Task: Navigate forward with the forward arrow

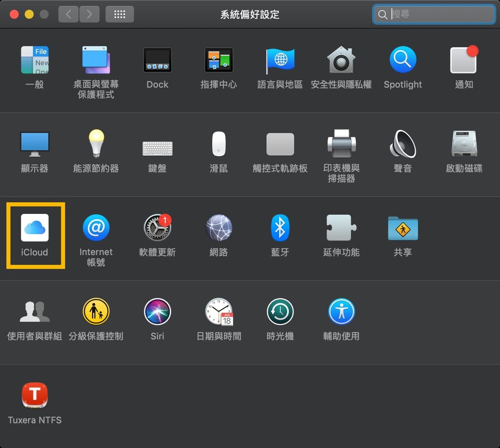Action: 89,14
